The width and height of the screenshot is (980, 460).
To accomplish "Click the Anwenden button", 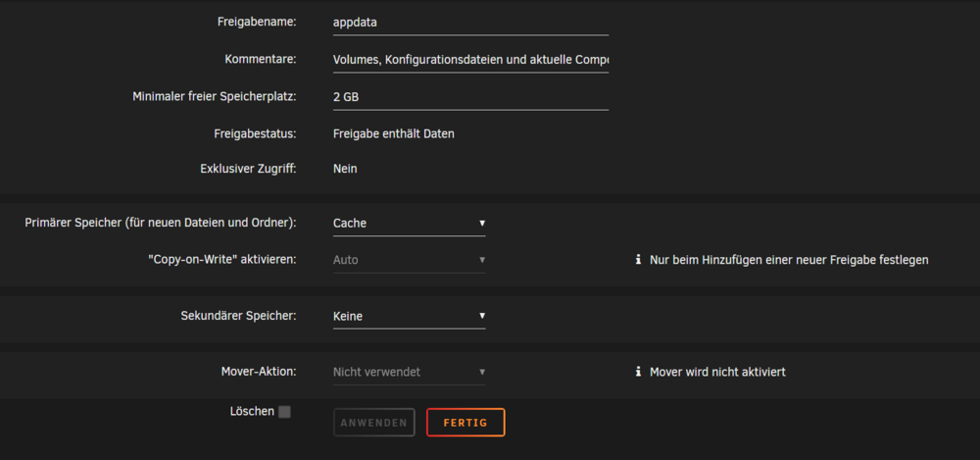I will tap(374, 423).
